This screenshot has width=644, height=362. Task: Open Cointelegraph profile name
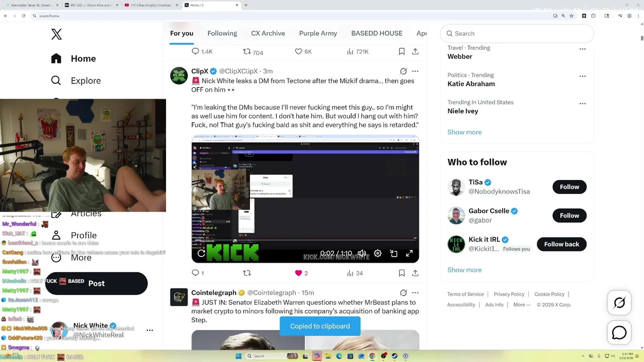pyautogui.click(x=214, y=293)
